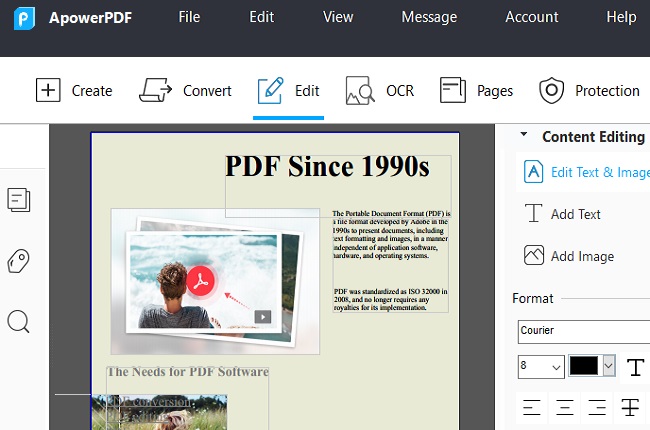Select the ISO 32000 paragraph text
This screenshot has width=650, height=430.
click(x=390, y=299)
